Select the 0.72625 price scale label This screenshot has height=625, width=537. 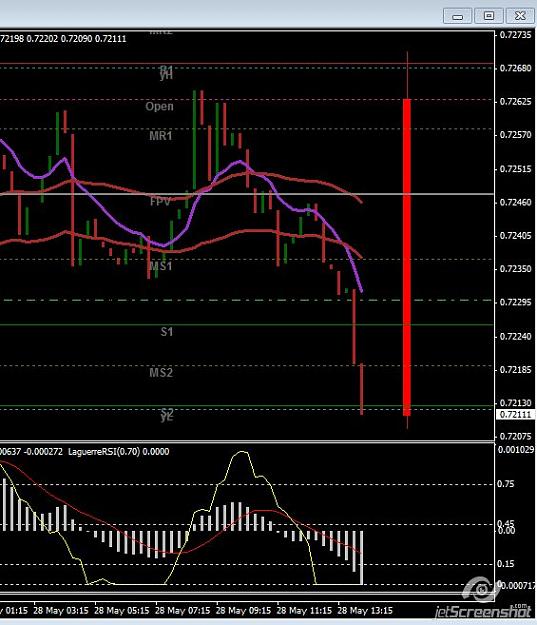[515, 102]
